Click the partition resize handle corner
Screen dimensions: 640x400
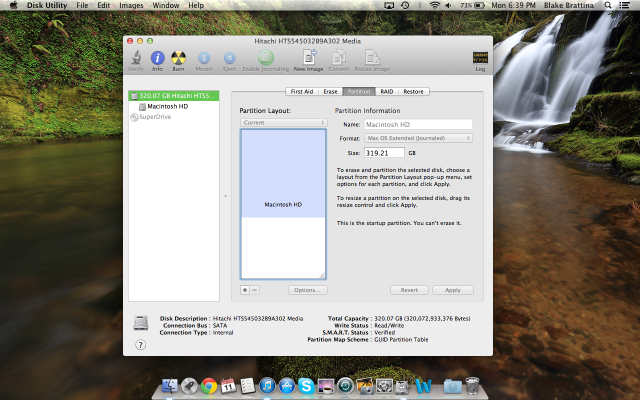pyautogui.click(x=322, y=276)
